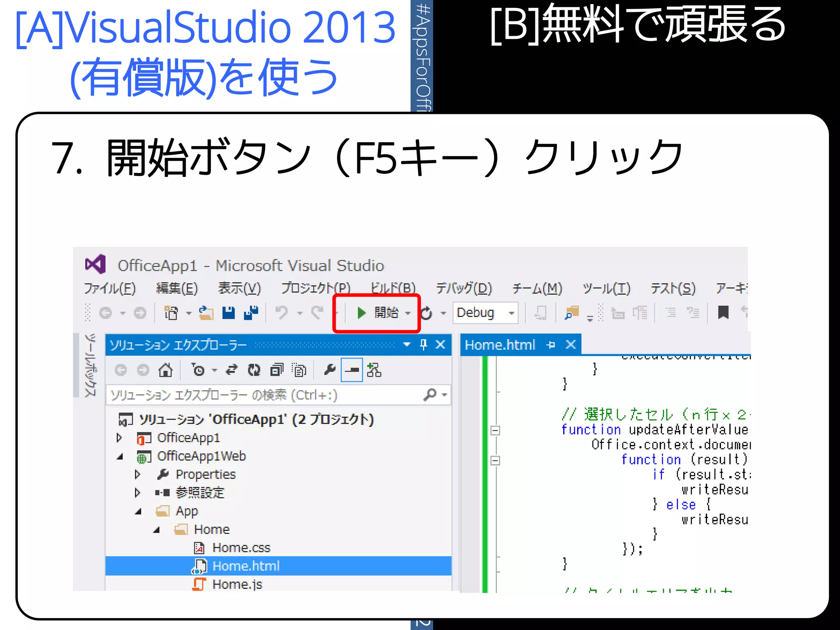Click the green Start (開始) debug button
The image size is (840, 630).
pyautogui.click(x=377, y=313)
